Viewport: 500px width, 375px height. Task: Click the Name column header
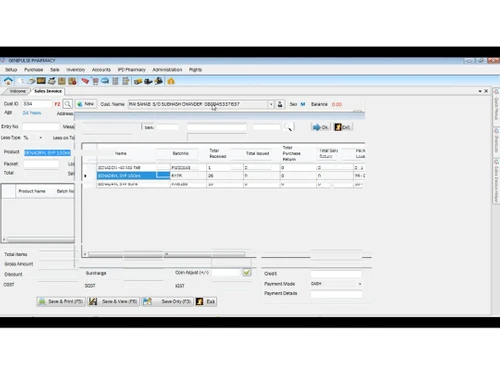click(121, 153)
